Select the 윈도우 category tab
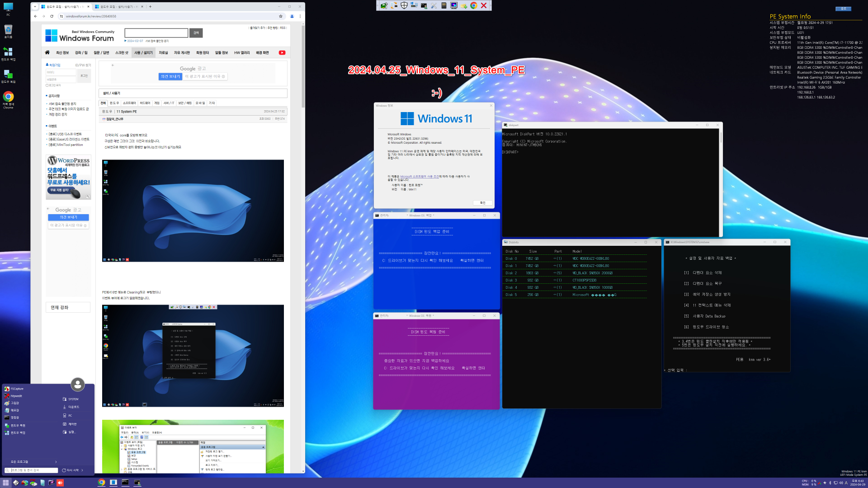Image resolution: width=868 pixels, height=488 pixels. (x=114, y=103)
